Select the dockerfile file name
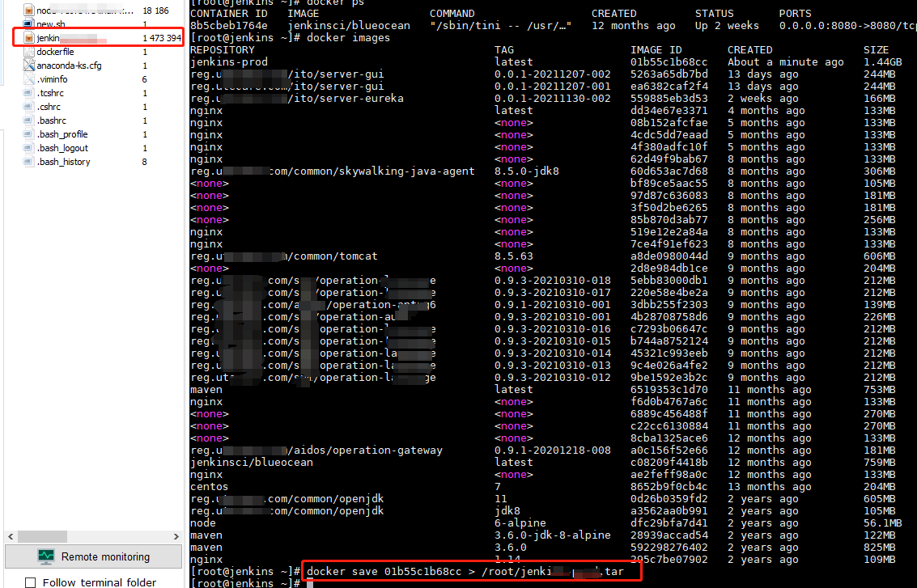Viewport: 917px width, 588px height. point(56,52)
